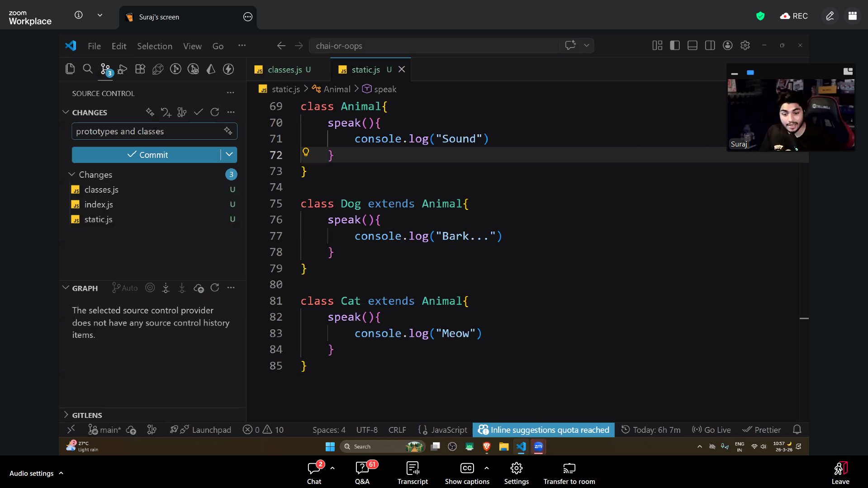Toggle primary side bar visibility
The height and width of the screenshot is (488, 868).
[x=675, y=46]
